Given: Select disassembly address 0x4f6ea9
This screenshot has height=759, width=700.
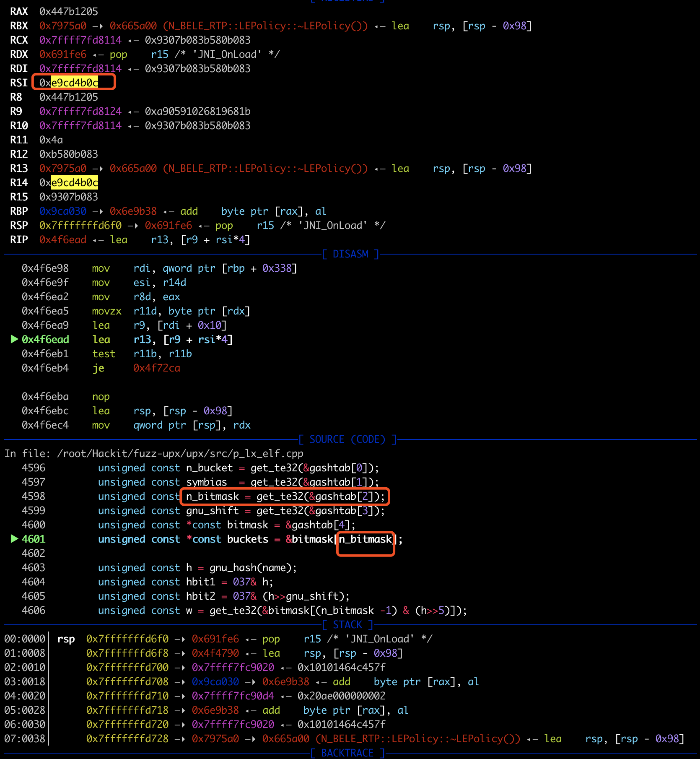Looking at the screenshot, I should (45, 325).
